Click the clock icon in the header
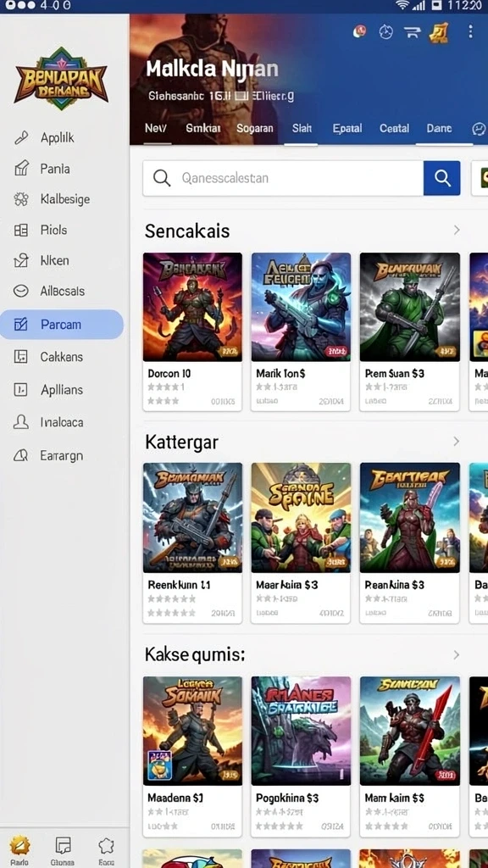This screenshot has height=868, width=488. point(385,31)
